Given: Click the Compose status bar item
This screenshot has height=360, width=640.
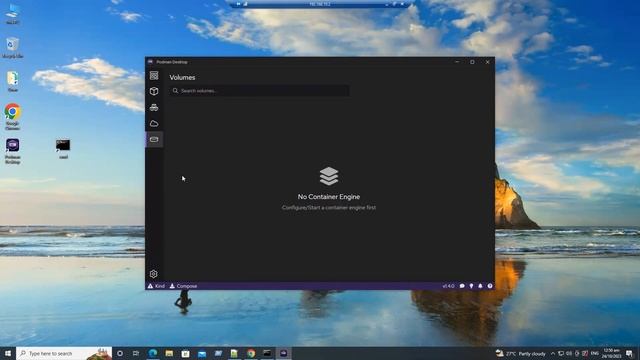Looking at the screenshot, I should tap(183, 286).
